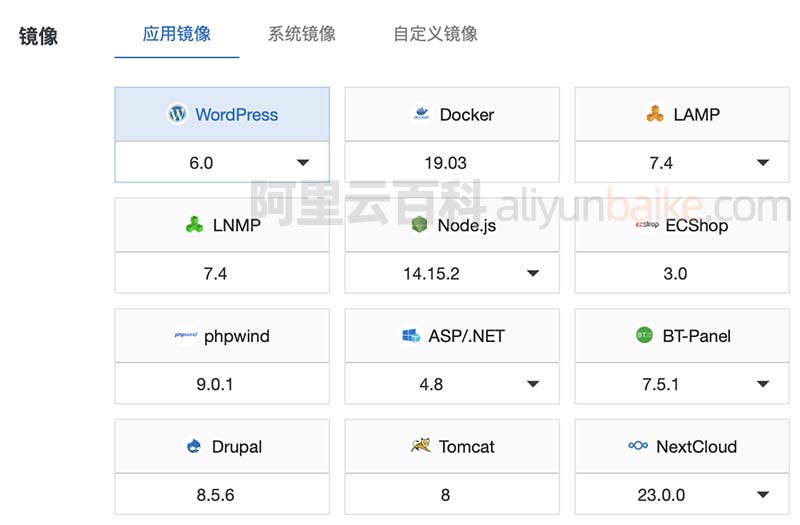Click the Node.js version 14.15.2 value
Screen dimensions: 800x525
click(x=431, y=274)
